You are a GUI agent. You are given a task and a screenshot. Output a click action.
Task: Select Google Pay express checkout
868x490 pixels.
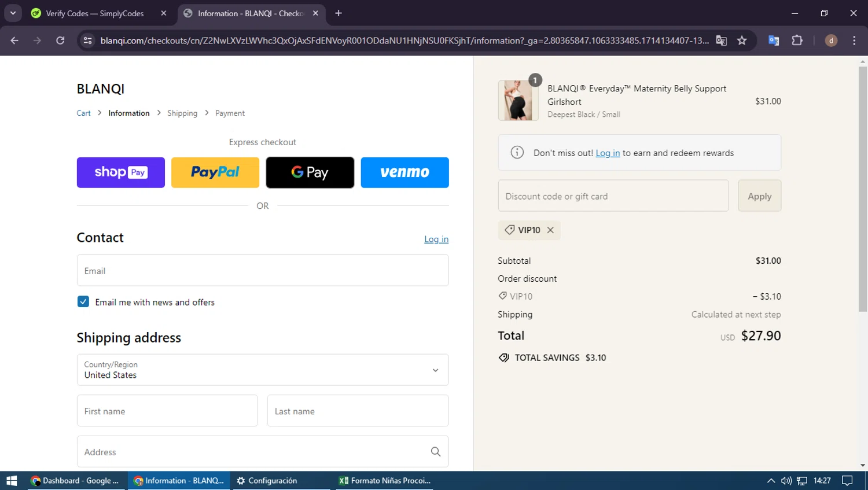(x=310, y=172)
